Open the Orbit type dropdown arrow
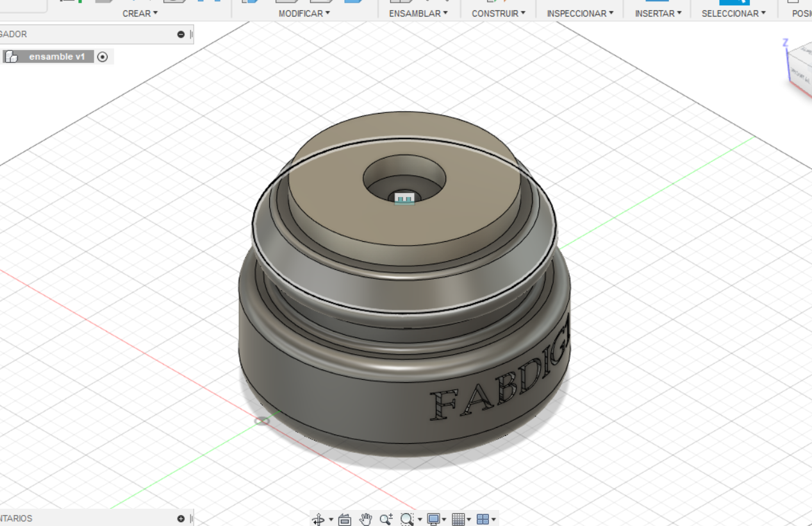The height and width of the screenshot is (526, 812). pyautogui.click(x=331, y=520)
